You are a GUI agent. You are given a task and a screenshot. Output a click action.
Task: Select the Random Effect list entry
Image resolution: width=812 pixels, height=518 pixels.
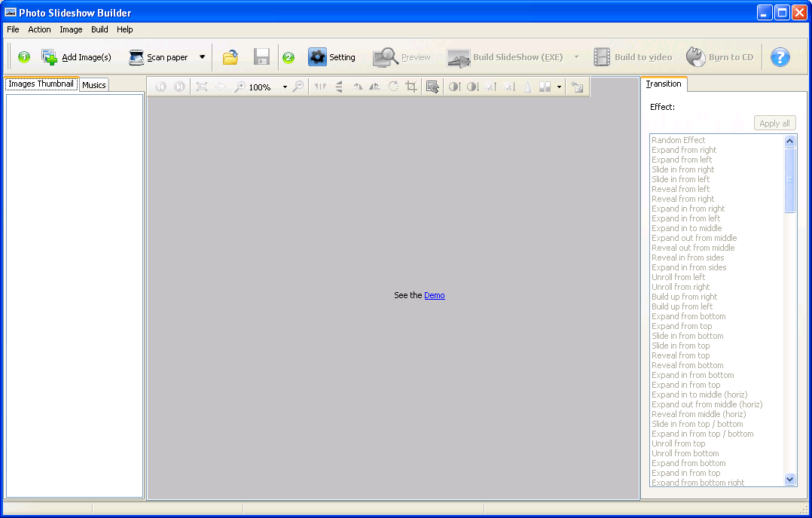coord(678,140)
